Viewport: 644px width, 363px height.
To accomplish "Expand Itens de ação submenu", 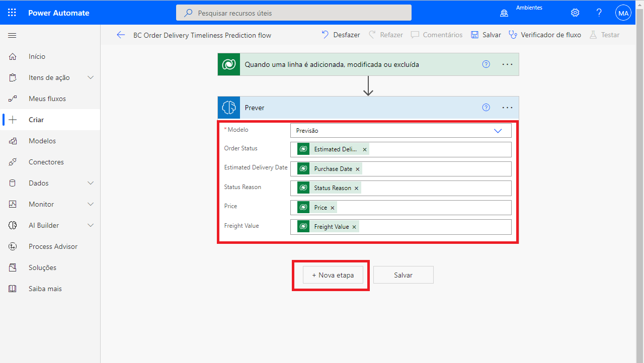I will (x=91, y=77).
